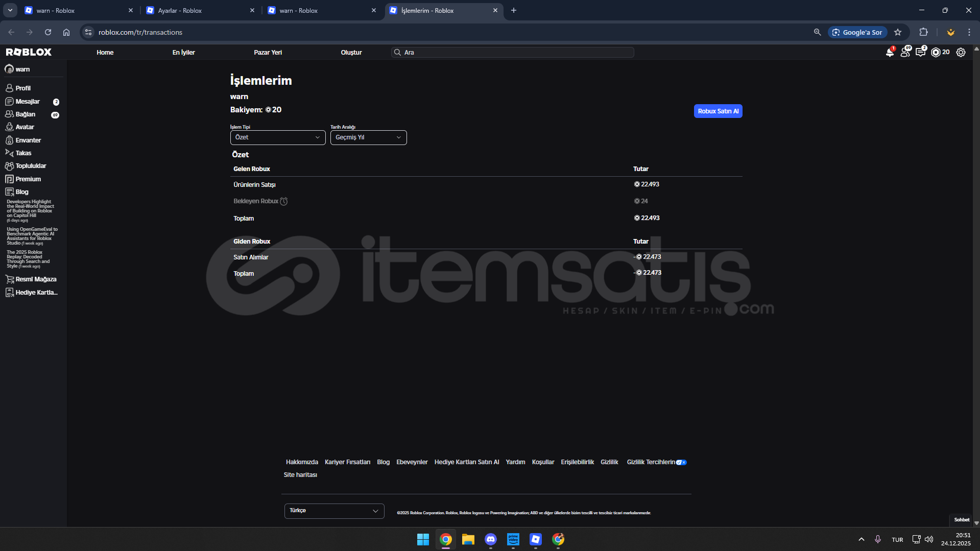Screen dimensions: 980x551
Task: Click the Roblox logo
Action: pos(29,52)
